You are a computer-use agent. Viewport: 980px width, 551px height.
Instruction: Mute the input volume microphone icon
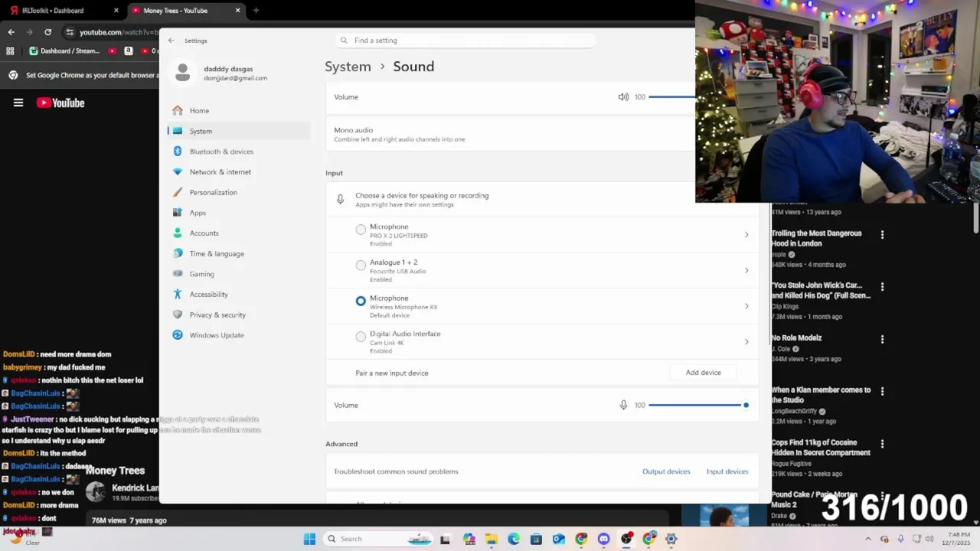(x=623, y=405)
